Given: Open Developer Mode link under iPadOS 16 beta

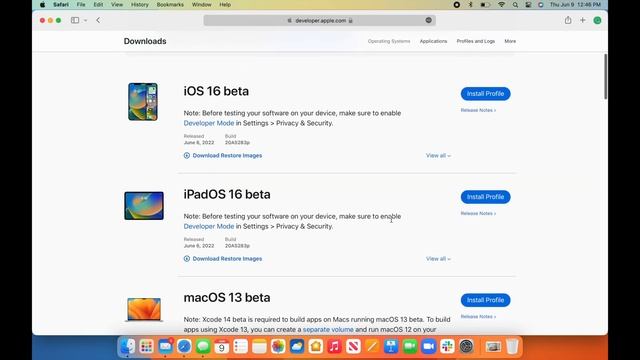Looking at the screenshot, I should [209, 226].
